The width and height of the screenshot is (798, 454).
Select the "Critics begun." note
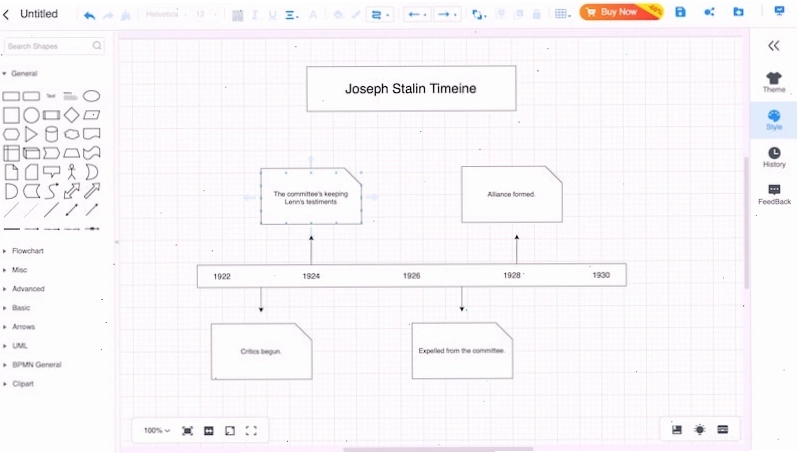(261, 351)
